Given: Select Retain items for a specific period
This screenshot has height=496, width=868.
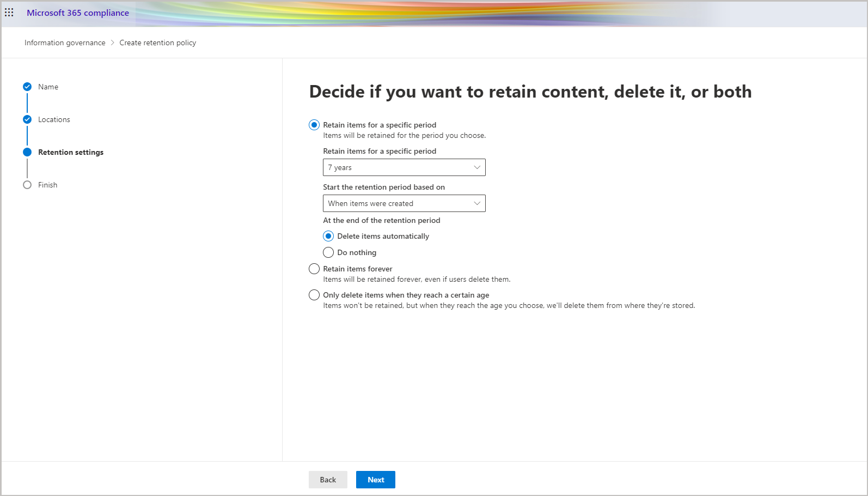Looking at the screenshot, I should click(x=314, y=125).
